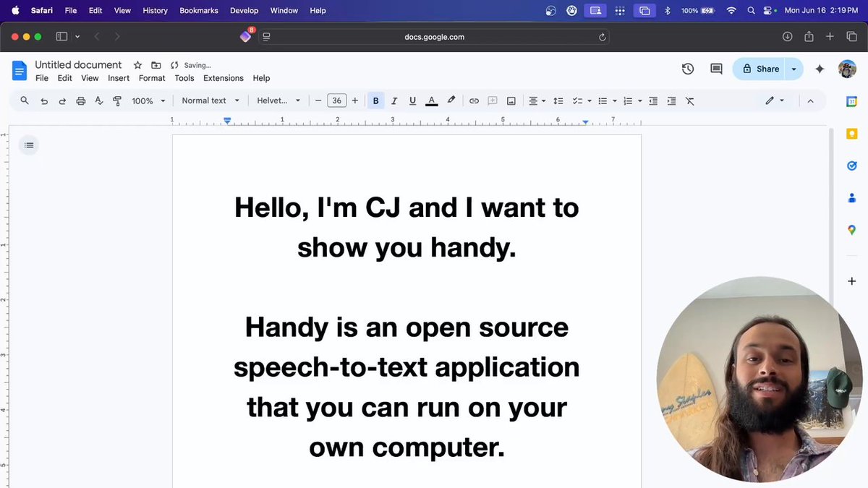Open Google Tasks in the side panel
This screenshot has height=488, width=868.
click(851, 166)
